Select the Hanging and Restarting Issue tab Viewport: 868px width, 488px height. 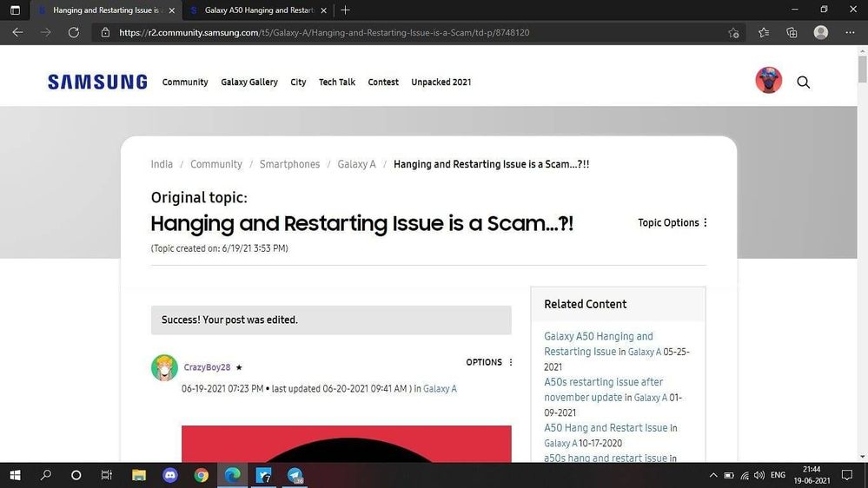click(105, 10)
